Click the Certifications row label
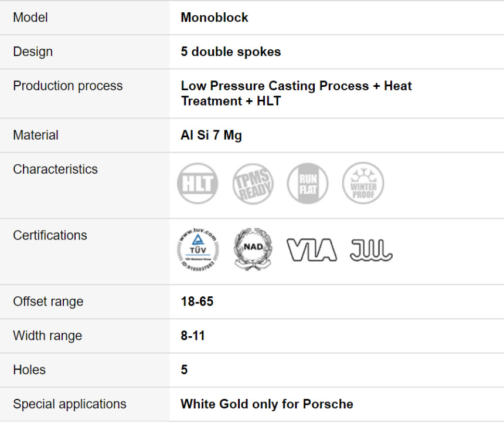The width and height of the screenshot is (504, 423). pos(50,235)
